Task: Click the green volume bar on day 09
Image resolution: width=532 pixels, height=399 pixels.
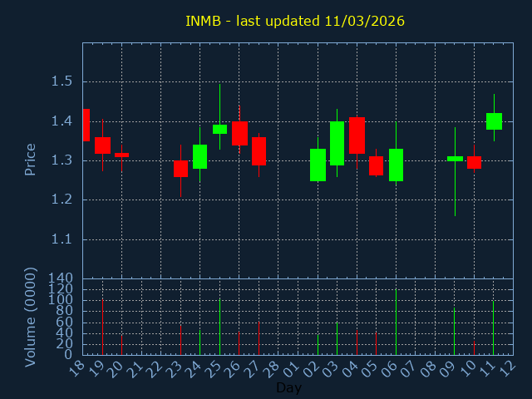Action: [x=454, y=331]
